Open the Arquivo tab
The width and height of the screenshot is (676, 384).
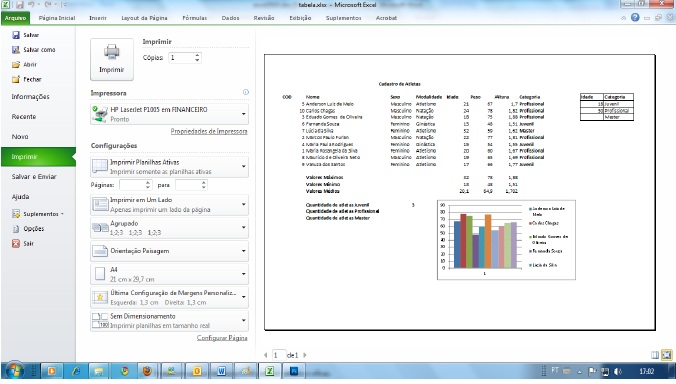point(16,18)
